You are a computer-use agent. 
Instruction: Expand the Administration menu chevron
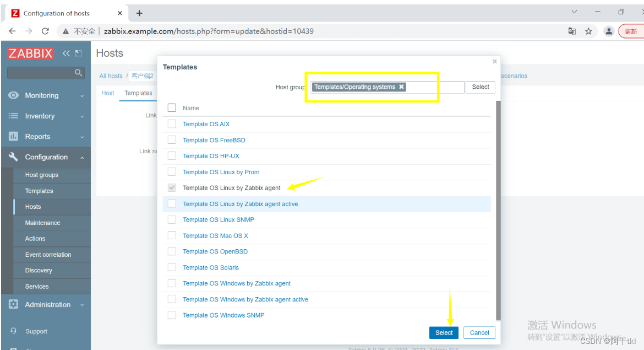(x=82, y=305)
